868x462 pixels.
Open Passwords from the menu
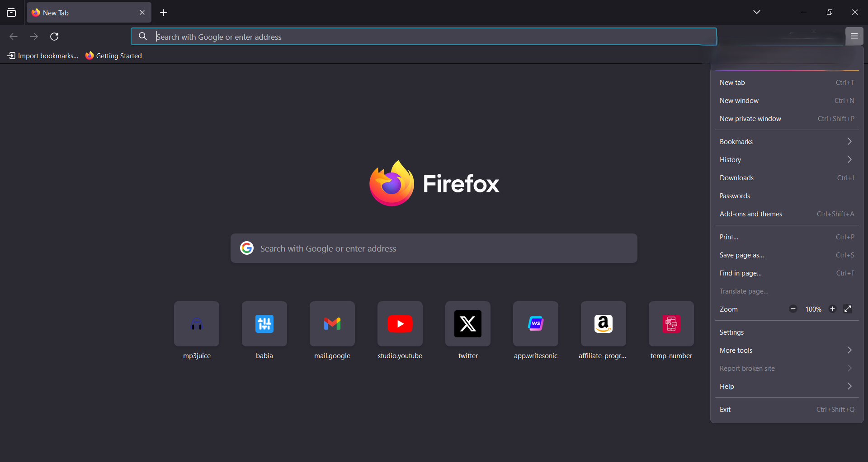(x=787, y=196)
